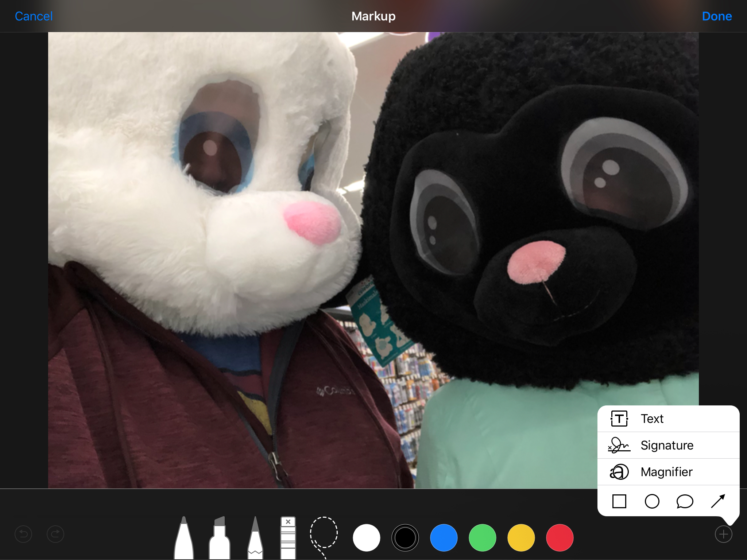Choose the yellow color swatch
Screen dimensions: 747x560
[x=521, y=538]
